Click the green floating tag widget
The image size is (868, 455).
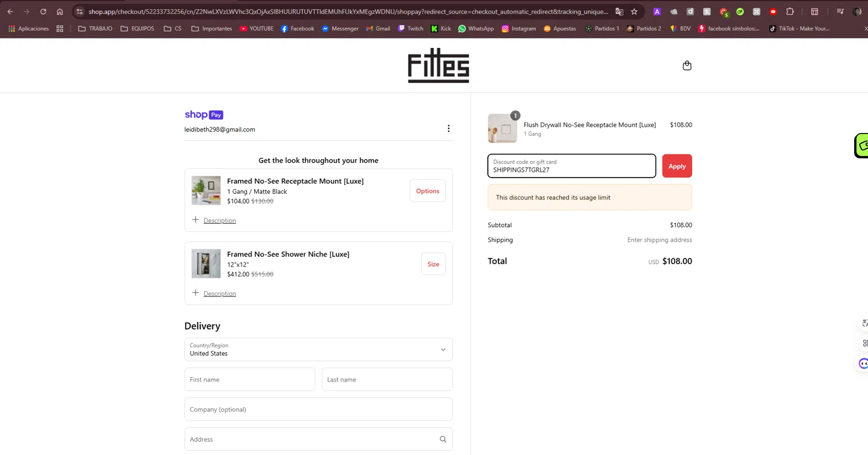click(x=862, y=145)
